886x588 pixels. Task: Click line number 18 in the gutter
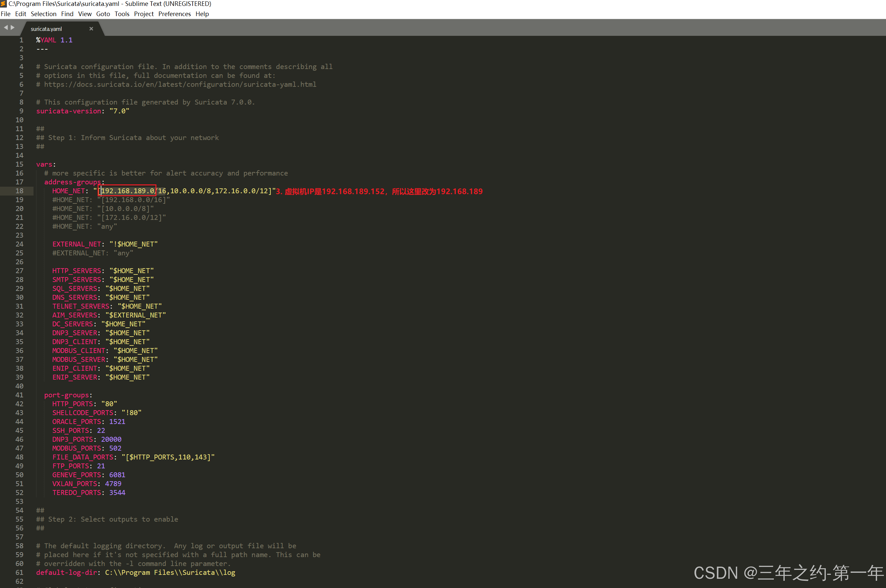[19, 191]
